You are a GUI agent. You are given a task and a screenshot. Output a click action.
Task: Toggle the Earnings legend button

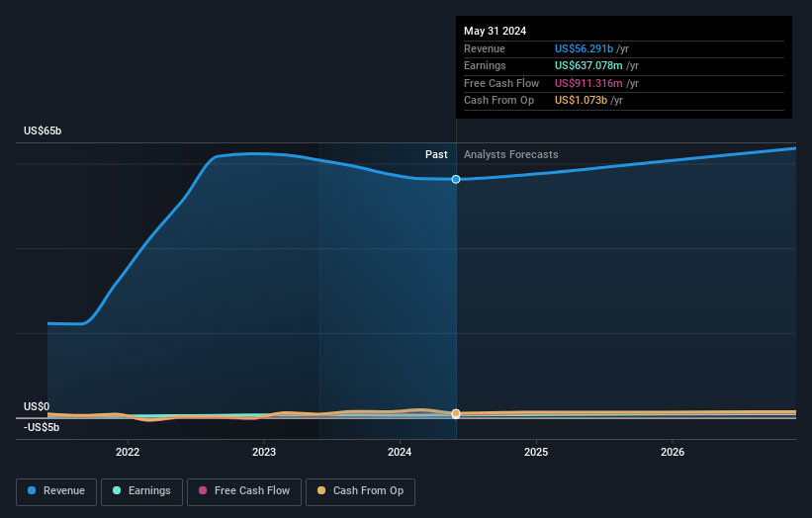click(141, 491)
